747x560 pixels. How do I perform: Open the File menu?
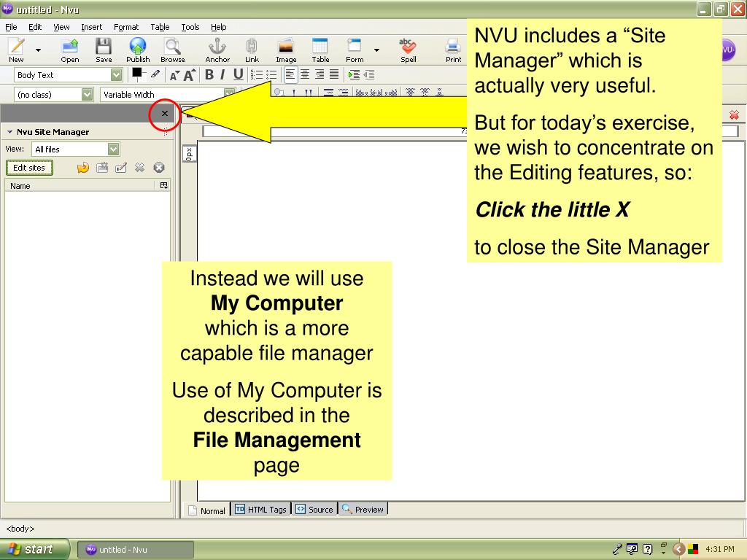tap(11, 27)
